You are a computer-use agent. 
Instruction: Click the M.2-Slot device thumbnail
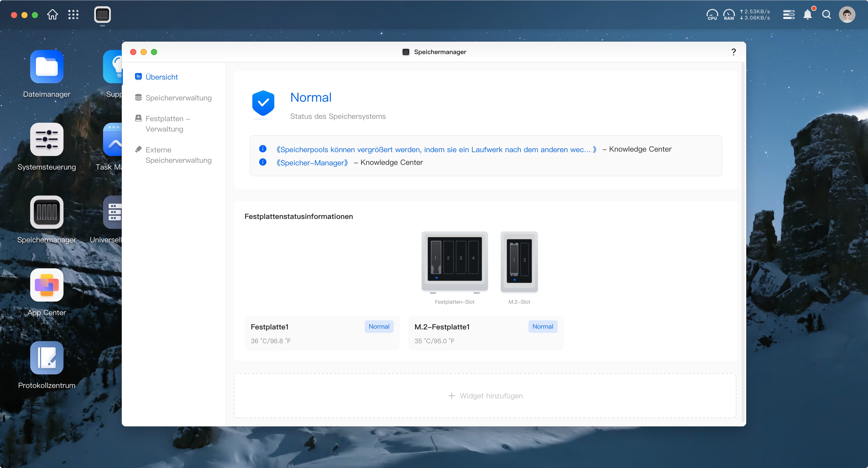coord(519,262)
